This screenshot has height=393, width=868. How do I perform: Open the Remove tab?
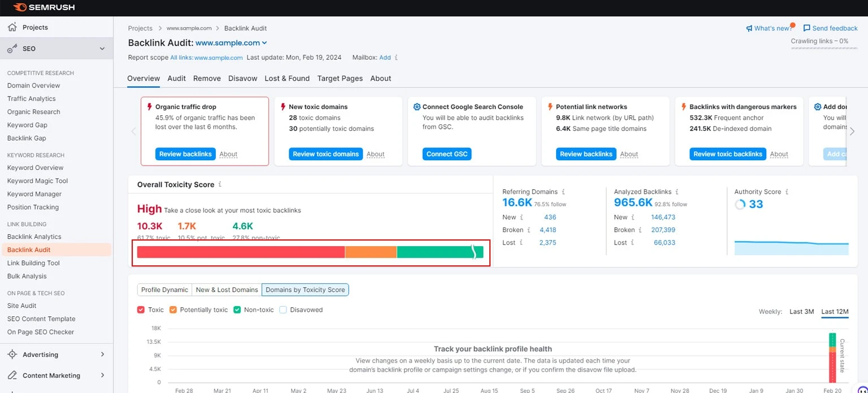tap(207, 78)
